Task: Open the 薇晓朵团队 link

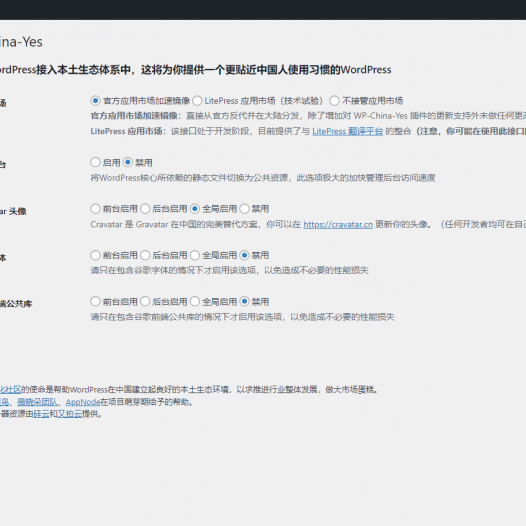Action: [37, 402]
